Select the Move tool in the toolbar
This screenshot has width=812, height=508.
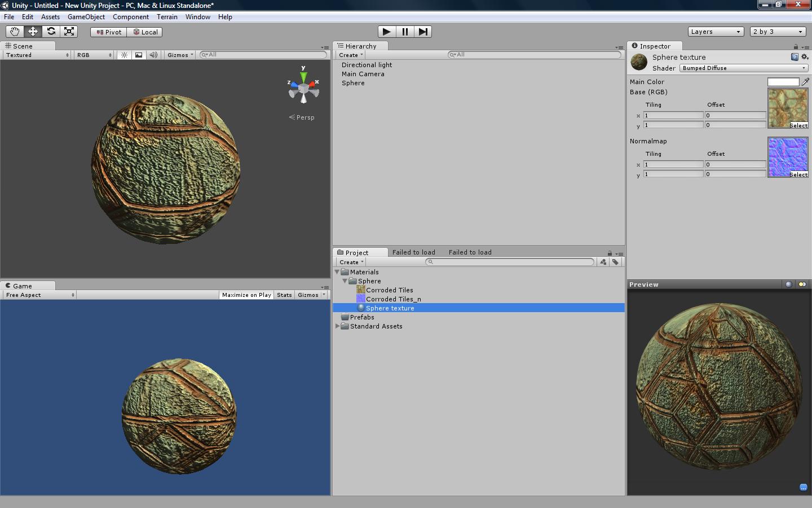[33, 32]
